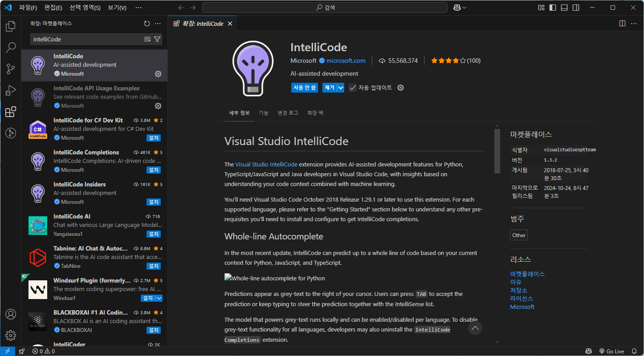Open errors and warnings in status bar
The height and width of the screenshot is (356, 644).
pyautogui.click(x=43, y=351)
